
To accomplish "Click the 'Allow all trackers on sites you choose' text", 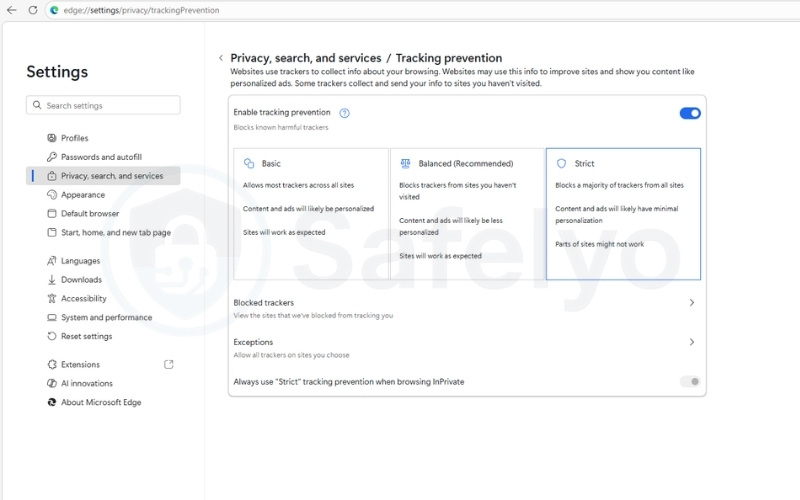I will click(291, 355).
